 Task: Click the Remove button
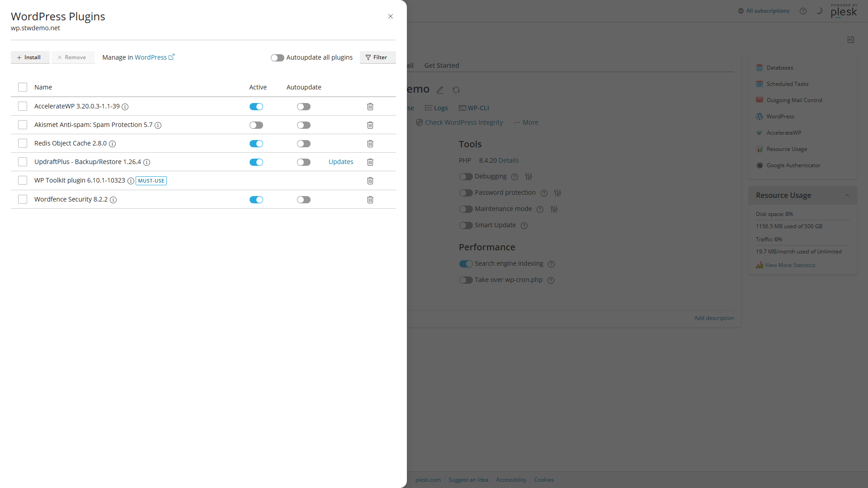[x=73, y=57]
